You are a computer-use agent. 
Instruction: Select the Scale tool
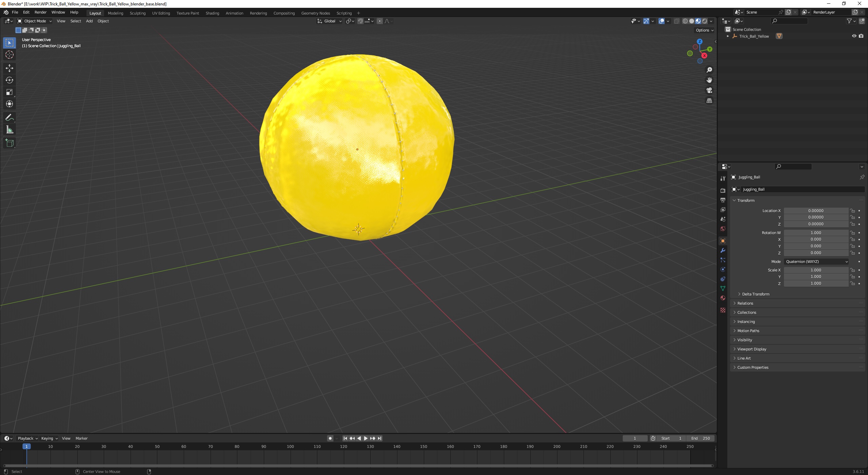coord(9,92)
